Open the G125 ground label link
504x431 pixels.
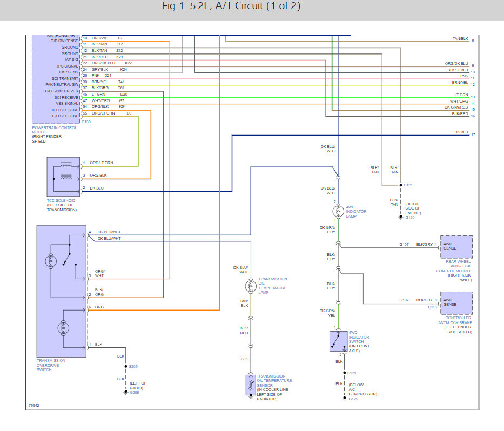click(x=353, y=399)
